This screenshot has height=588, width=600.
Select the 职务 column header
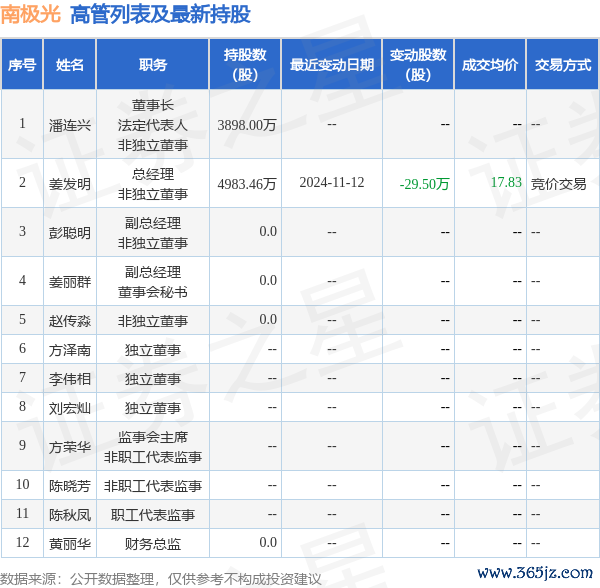click(x=153, y=65)
